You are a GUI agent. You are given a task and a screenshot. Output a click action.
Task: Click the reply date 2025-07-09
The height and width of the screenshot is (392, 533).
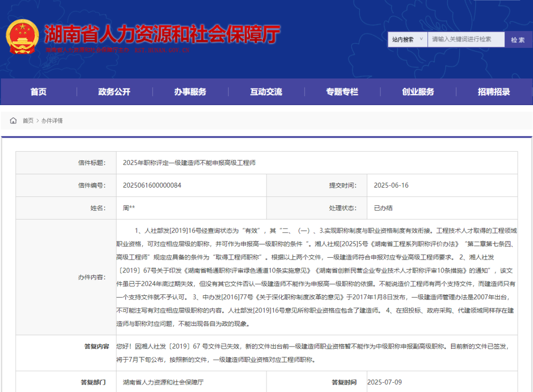pos(384,382)
